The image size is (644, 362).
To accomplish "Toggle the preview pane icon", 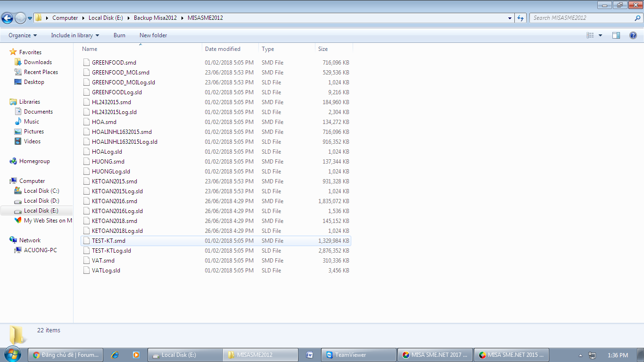I will point(616,35).
